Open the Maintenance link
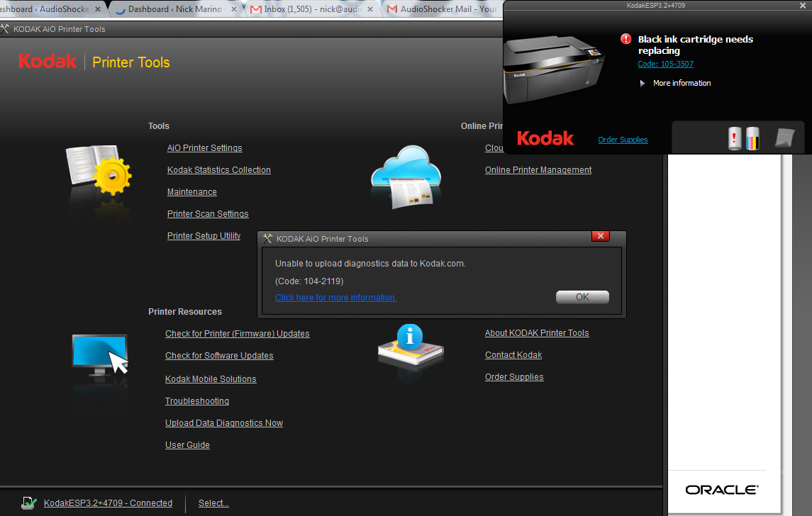The height and width of the screenshot is (516, 812). coord(191,192)
